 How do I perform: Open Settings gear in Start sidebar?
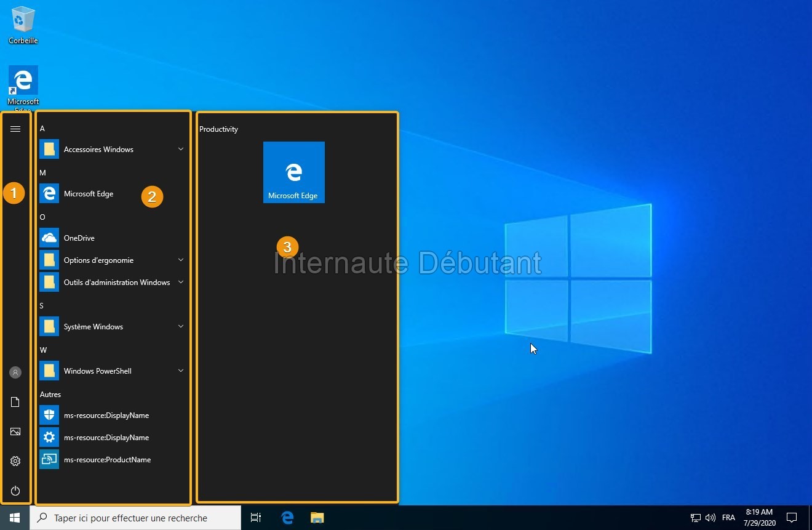pyautogui.click(x=15, y=461)
